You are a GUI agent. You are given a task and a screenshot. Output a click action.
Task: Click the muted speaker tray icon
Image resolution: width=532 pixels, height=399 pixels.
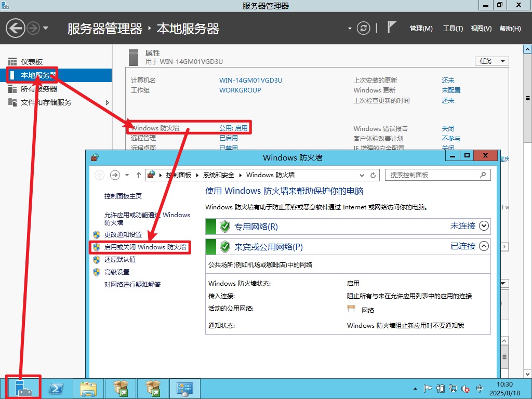(465, 389)
